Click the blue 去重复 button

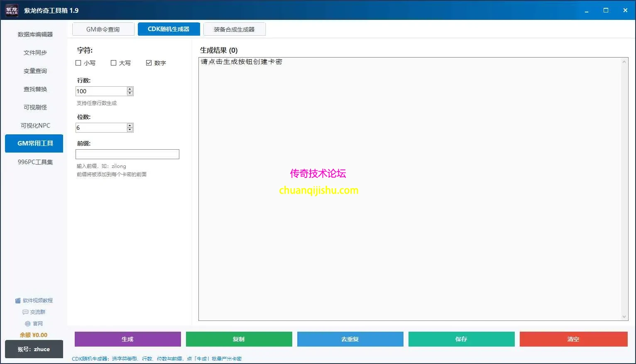tap(350, 339)
